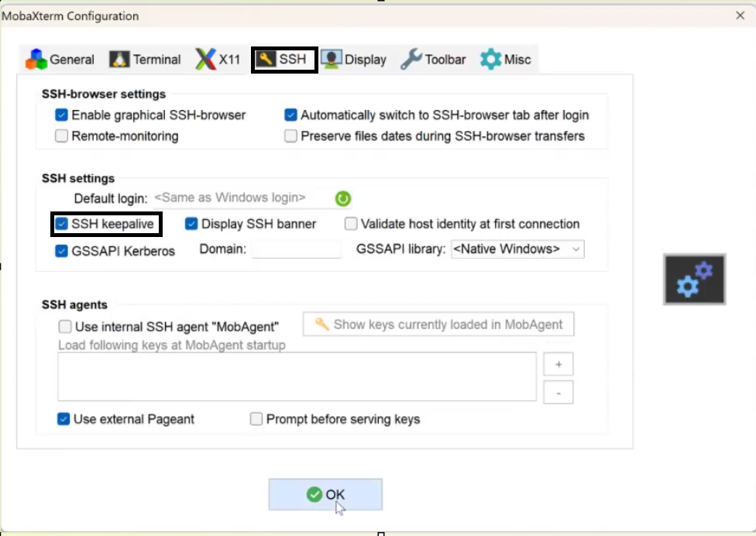Disable the graphical SSH-browser checkbox
The width and height of the screenshot is (756, 536).
coord(61,115)
